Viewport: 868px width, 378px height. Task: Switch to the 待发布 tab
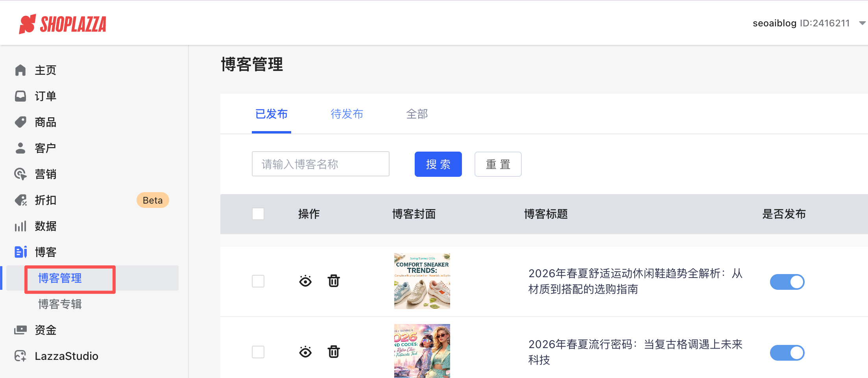[x=347, y=114]
